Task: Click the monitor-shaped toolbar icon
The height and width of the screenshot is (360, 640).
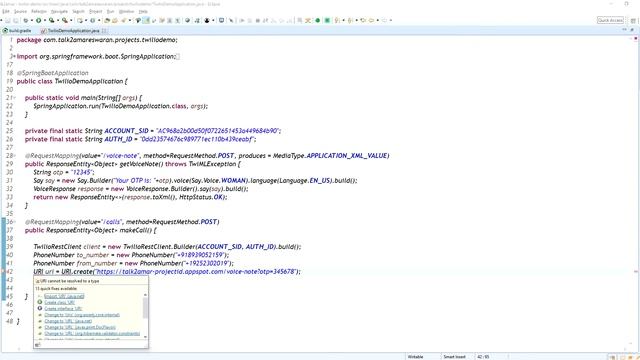Action: click(221, 20)
